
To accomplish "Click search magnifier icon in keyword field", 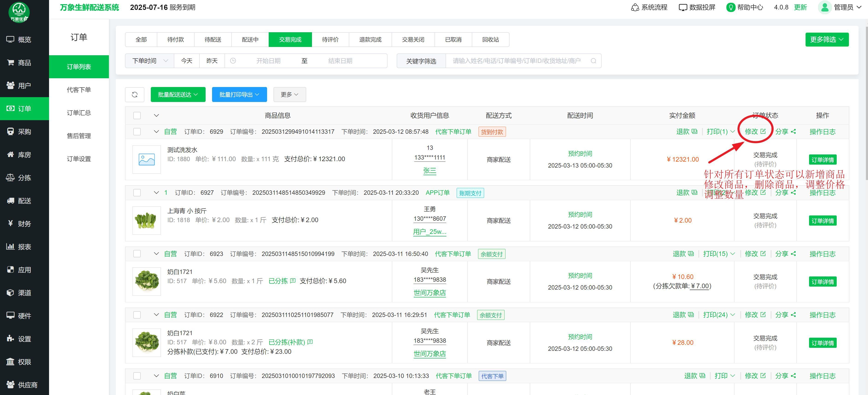I will click(x=593, y=61).
